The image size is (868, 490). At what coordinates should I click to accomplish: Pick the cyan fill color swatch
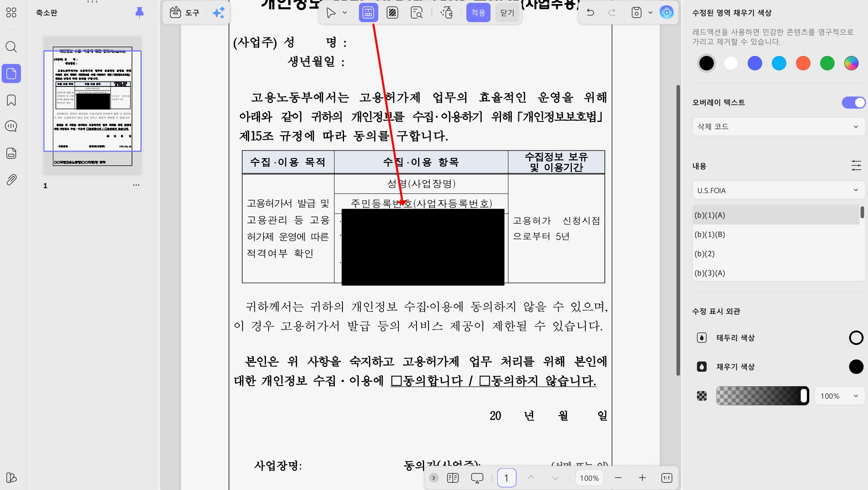(x=779, y=63)
